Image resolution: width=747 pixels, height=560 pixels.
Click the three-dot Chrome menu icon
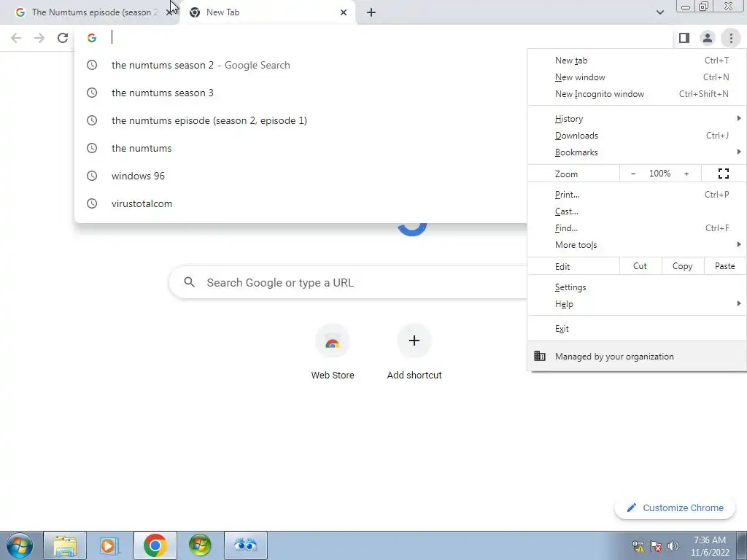click(x=731, y=38)
